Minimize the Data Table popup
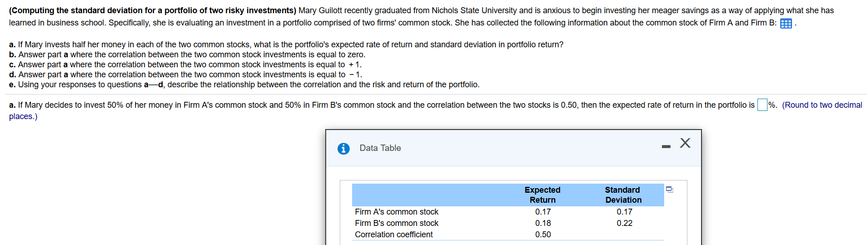868x245 pixels. [x=666, y=146]
